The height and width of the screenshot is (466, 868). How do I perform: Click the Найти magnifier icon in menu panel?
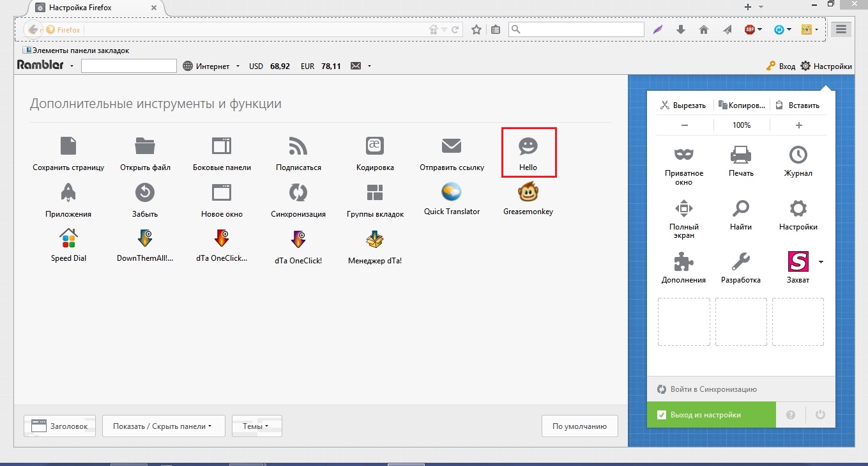click(x=741, y=208)
